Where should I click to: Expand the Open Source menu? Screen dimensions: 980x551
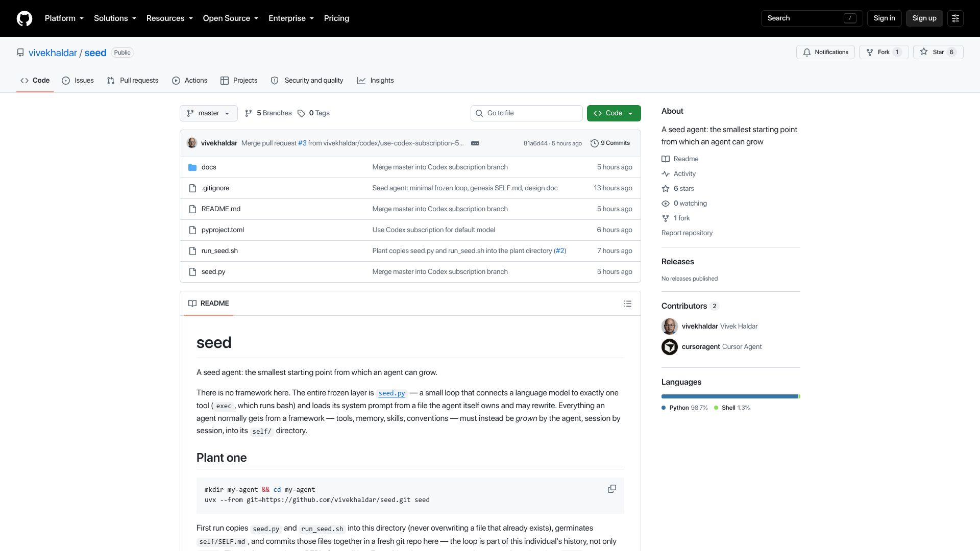pyautogui.click(x=231, y=18)
